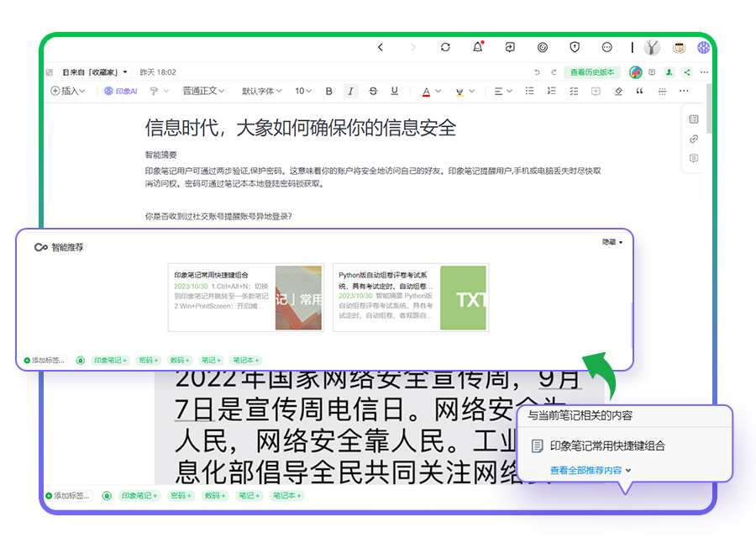Toggle italic formatting
Viewport: 756px width, 538px height.
click(x=350, y=91)
